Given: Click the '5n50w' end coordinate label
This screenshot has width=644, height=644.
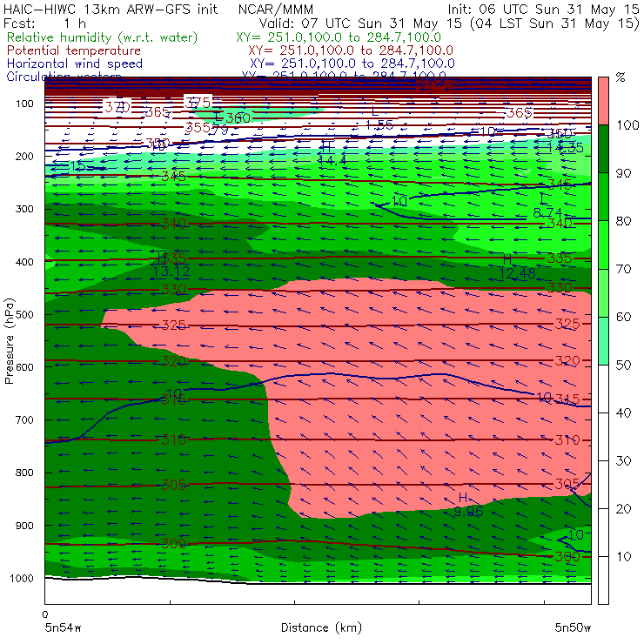Looking at the screenshot, I should (x=573, y=627).
